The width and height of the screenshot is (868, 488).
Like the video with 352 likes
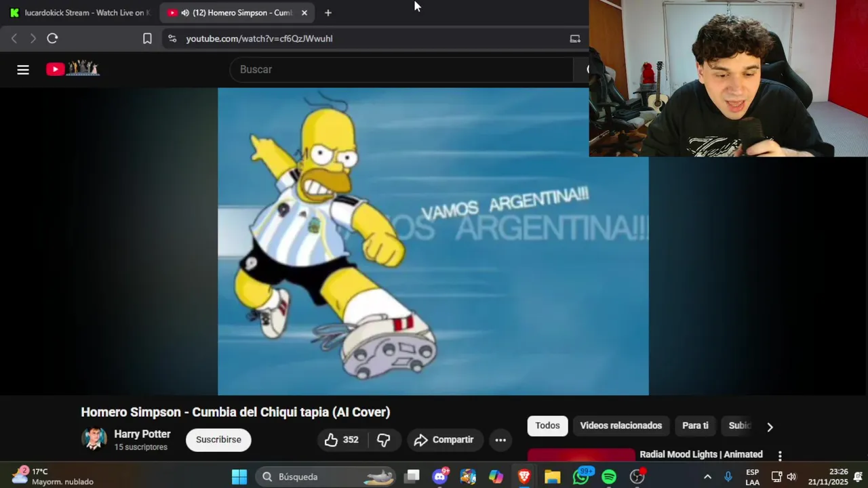point(341,440)
